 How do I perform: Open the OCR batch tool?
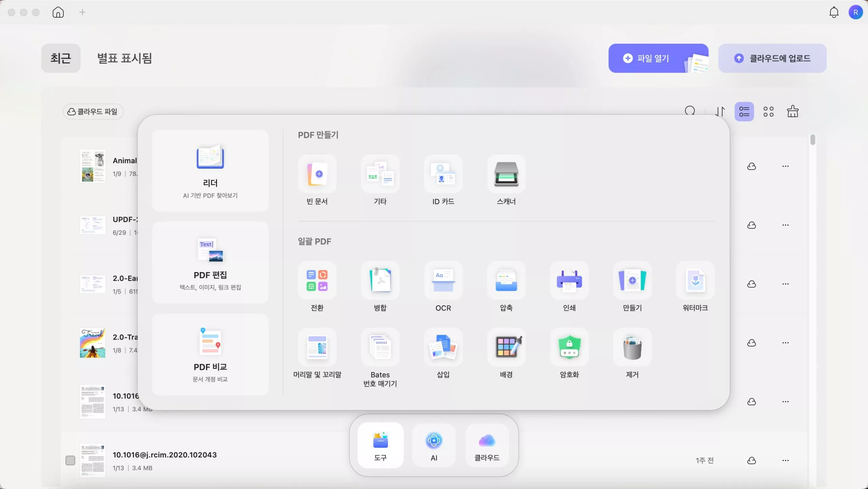click(443, 281)
